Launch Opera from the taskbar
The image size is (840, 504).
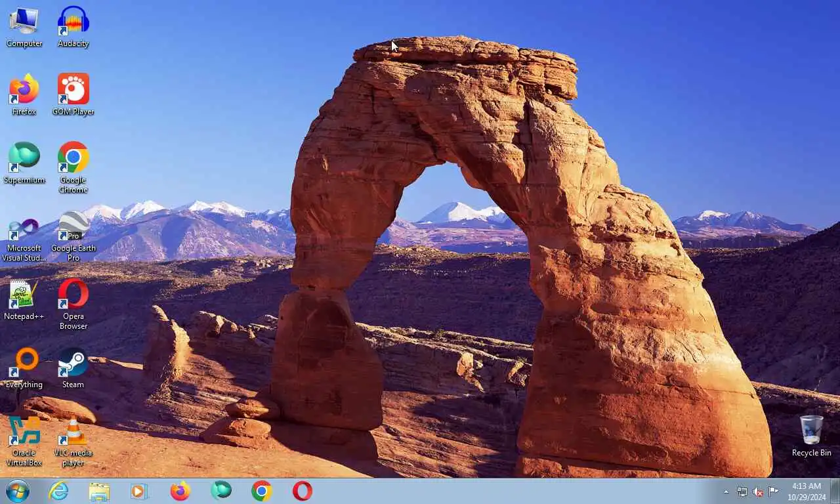coord(303,491)
